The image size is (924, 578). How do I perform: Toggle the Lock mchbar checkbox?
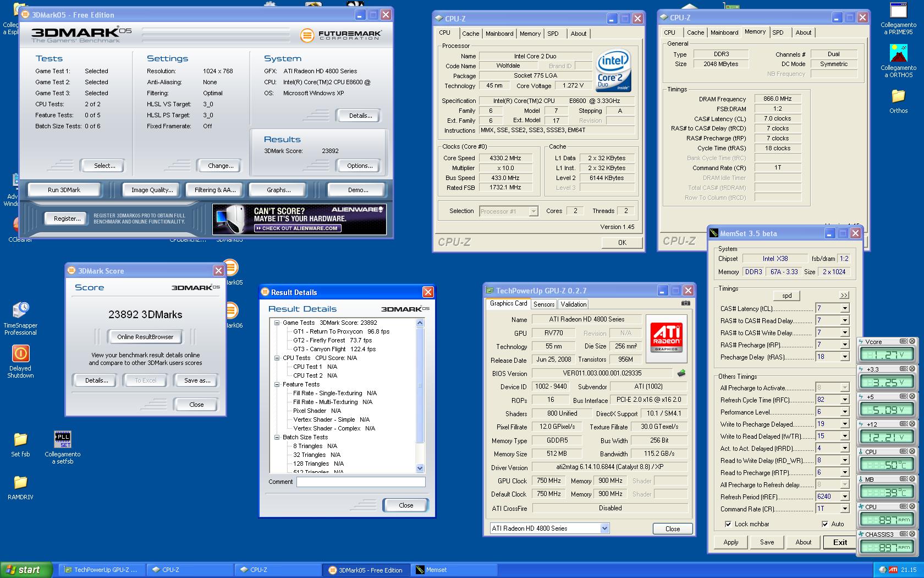coord(728,524)
